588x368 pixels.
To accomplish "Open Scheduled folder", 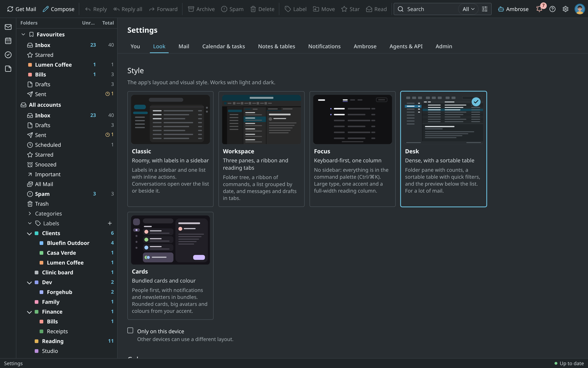I will [x=67, y=145].
